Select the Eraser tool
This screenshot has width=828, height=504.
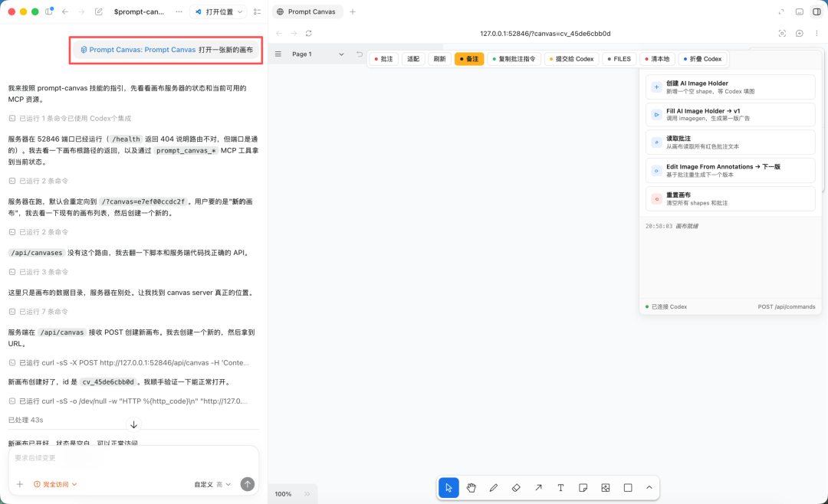click(x=516, y=488)
